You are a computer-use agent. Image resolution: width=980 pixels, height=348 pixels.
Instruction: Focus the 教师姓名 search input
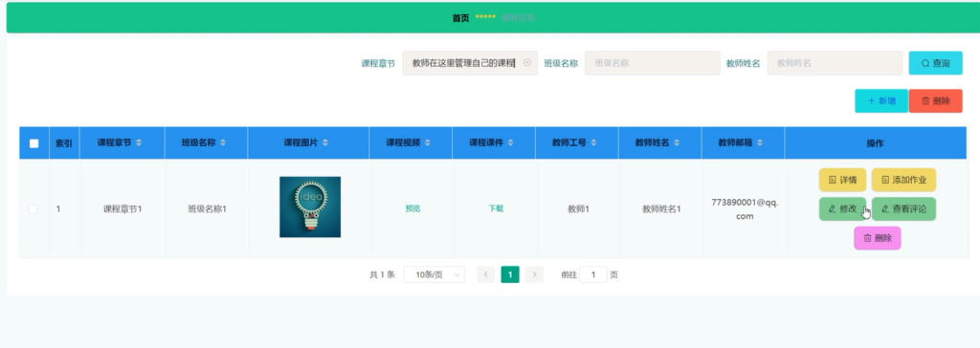(835, 63)
